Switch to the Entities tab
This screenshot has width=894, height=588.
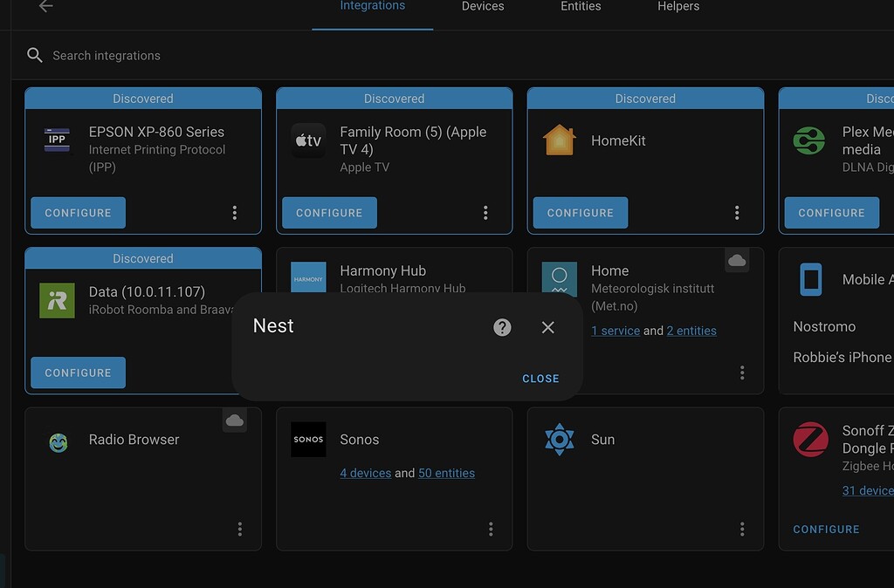(x=581, y=6)
